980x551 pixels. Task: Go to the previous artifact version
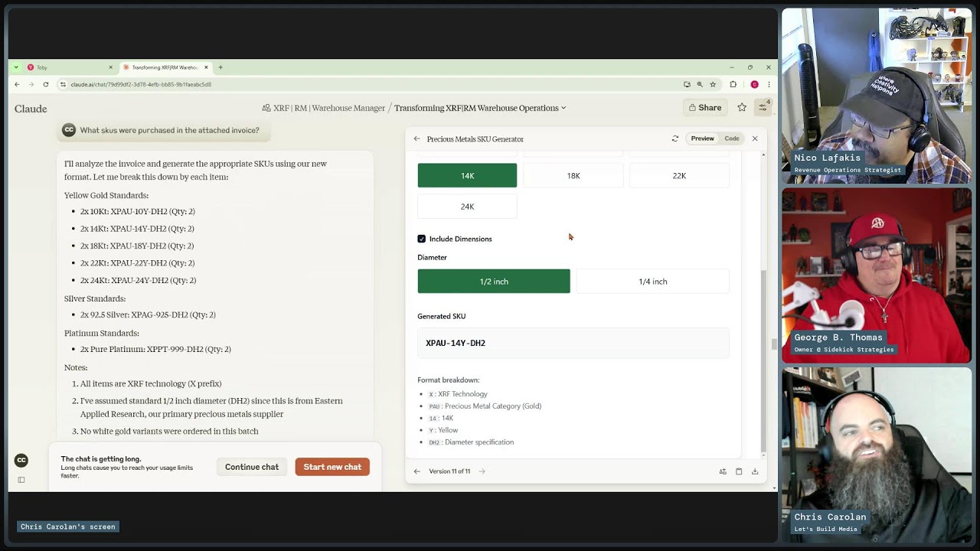click(x=416, y=471)
